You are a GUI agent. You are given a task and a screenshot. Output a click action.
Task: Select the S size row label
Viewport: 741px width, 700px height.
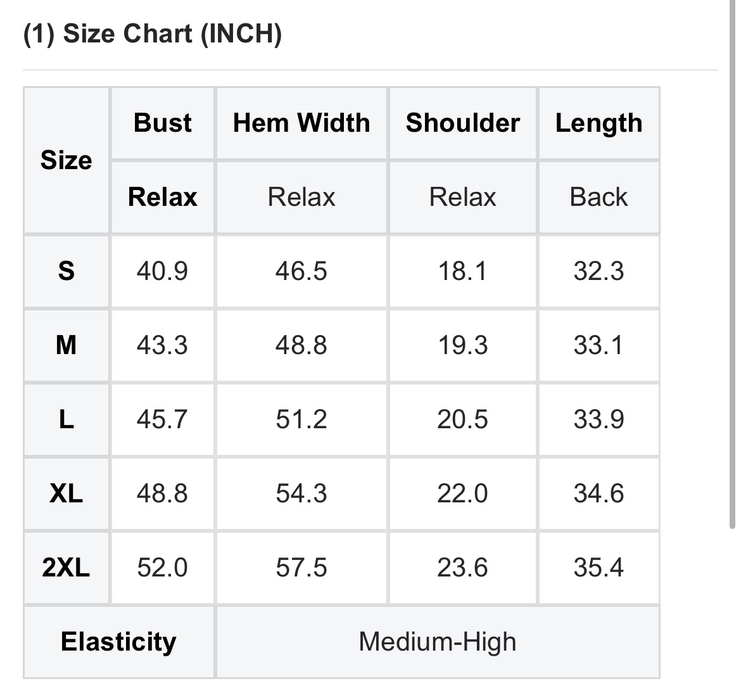66,271
